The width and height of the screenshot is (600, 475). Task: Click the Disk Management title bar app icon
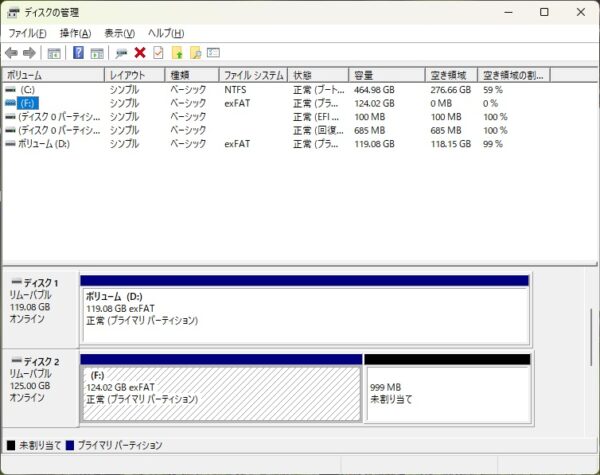(13, 13)
